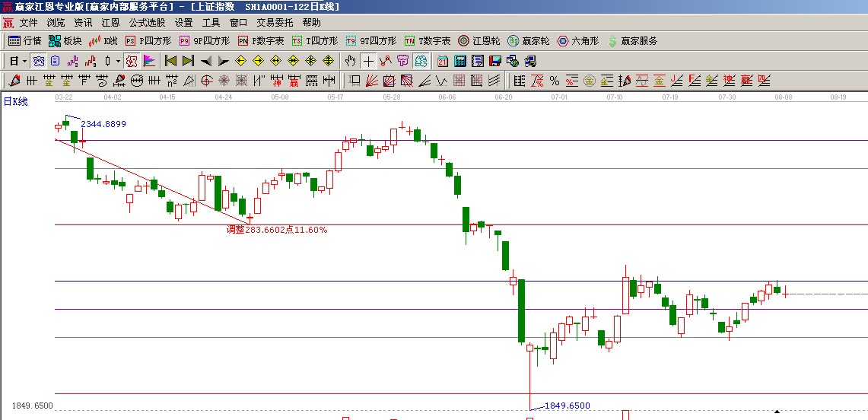
Task: Toggle the crosshair cursor button
Action: [x=368, y=61]
